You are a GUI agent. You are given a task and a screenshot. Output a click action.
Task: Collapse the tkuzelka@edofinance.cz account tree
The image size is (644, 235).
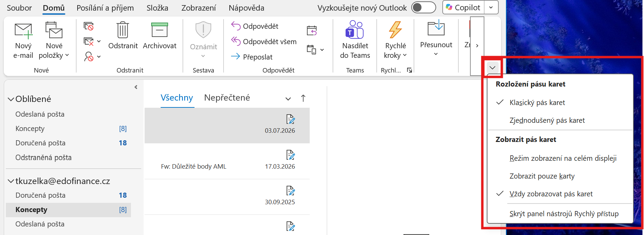point(11,181)
